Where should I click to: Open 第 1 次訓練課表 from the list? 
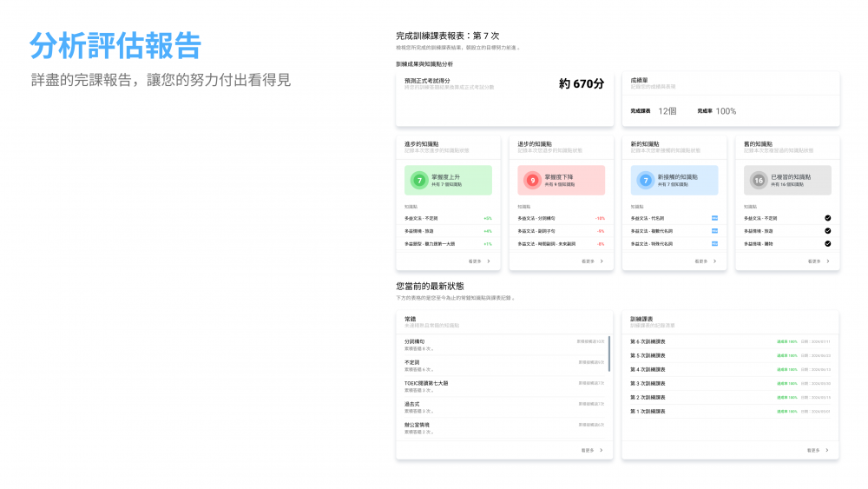pyautogui.click(x=647, y=411)
